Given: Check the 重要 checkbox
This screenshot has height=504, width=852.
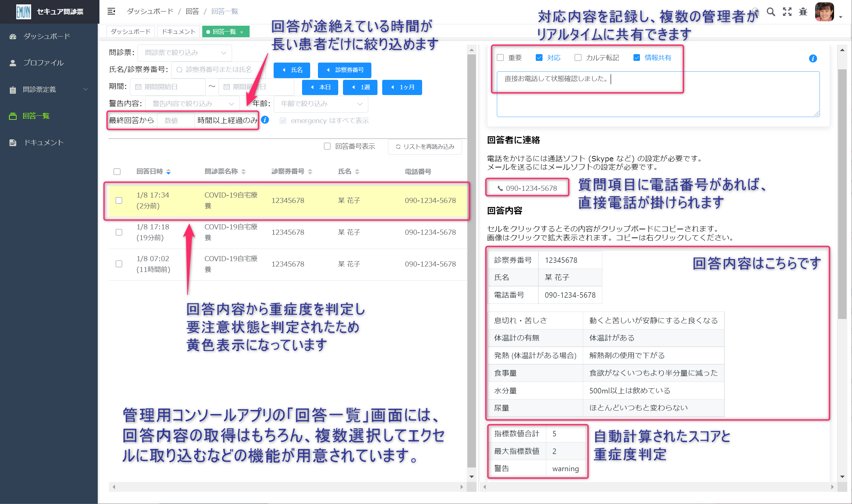Looking at the screenshot, I should click(x=500, y=58).
